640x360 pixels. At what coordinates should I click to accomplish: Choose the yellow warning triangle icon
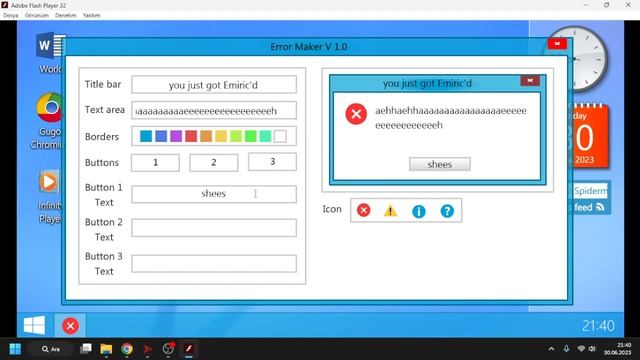tap(390, 211)
